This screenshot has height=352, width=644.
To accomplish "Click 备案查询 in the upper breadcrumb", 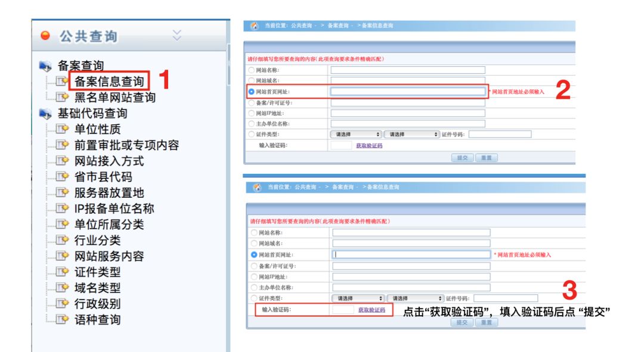I will [338, 26].
